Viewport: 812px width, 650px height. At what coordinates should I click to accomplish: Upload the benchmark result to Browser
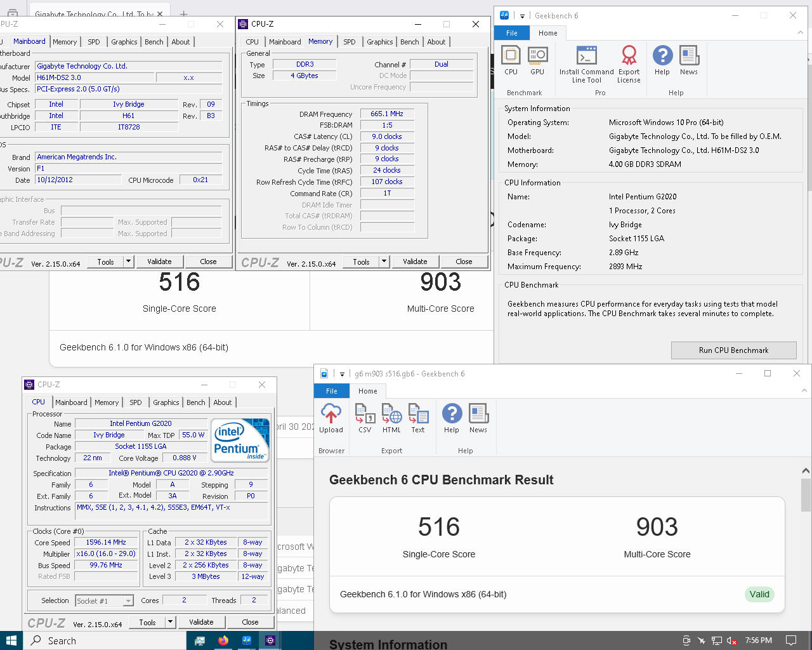pyautogui.click(x=331, y=419)
